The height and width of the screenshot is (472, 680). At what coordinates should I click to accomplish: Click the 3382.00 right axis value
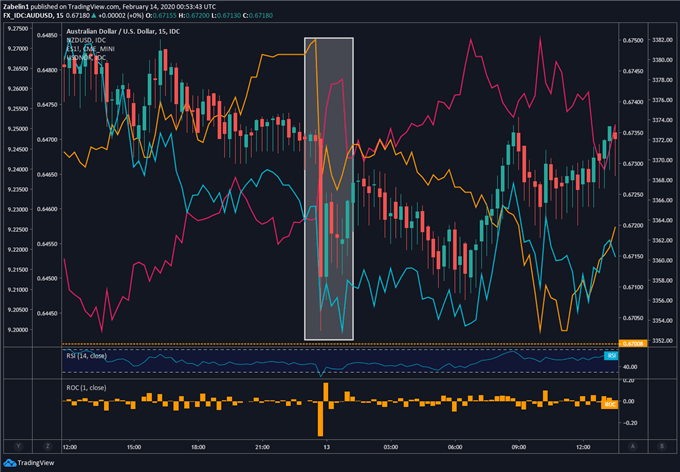(x=662, y=40)
